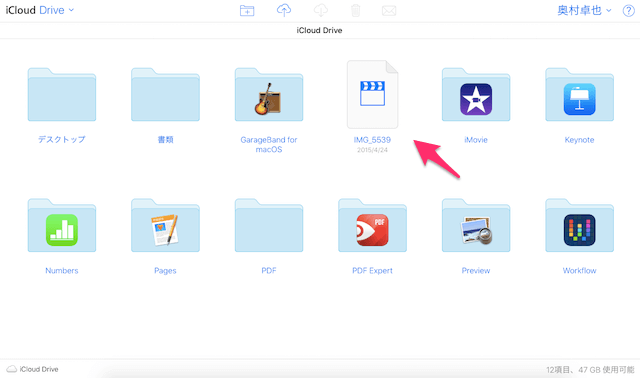Select the 書類 folder
The height and width of the screenshot is (378, 640).
[165, 94]
